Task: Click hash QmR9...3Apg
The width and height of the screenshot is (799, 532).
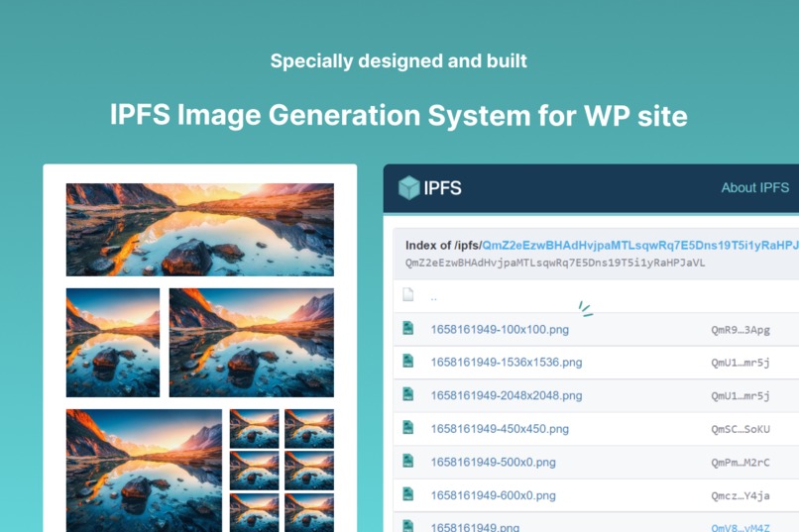Action: (741, 330)
